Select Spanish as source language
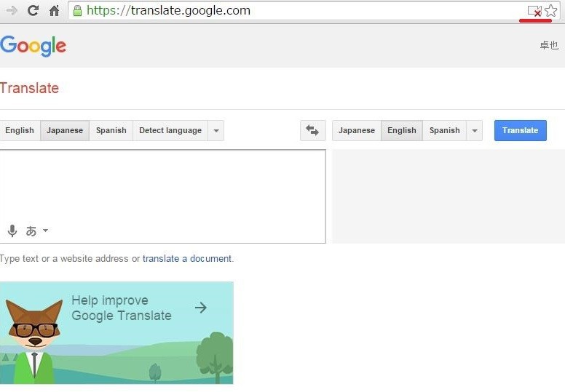Screen dimensions: 565x392 coord(111,130)
